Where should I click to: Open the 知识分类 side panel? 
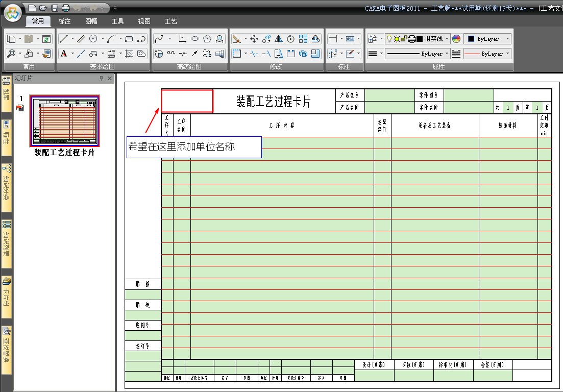click(x=7, y=184)
